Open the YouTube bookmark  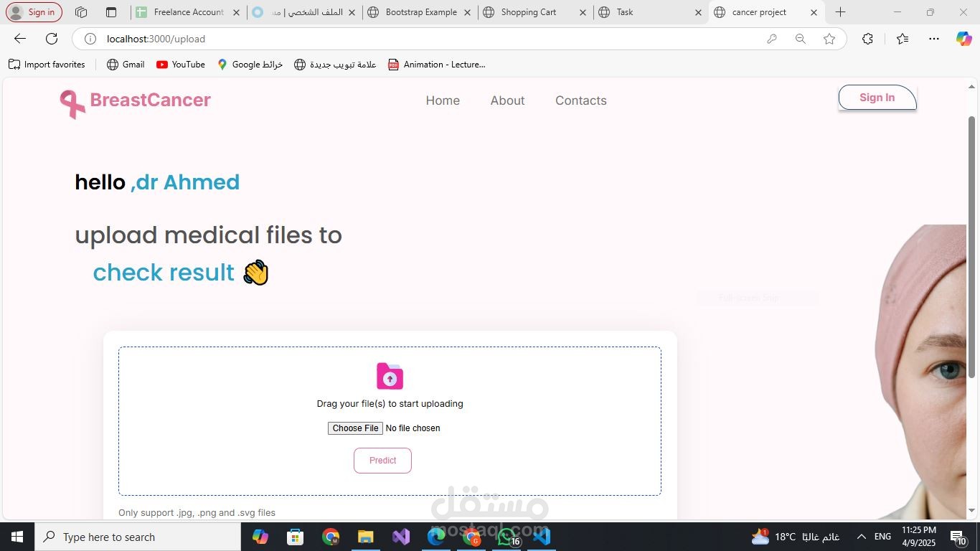pos(181,65)
